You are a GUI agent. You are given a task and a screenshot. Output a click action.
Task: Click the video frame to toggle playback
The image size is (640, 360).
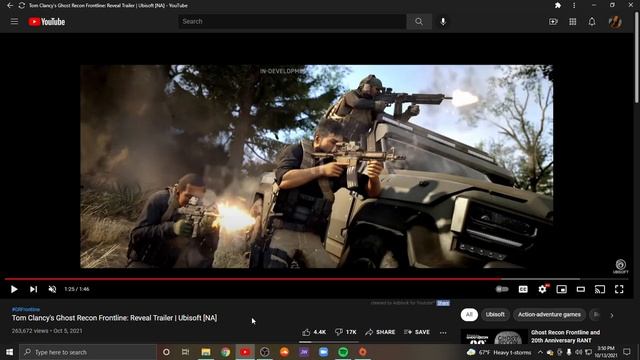(x=316, y=166)
